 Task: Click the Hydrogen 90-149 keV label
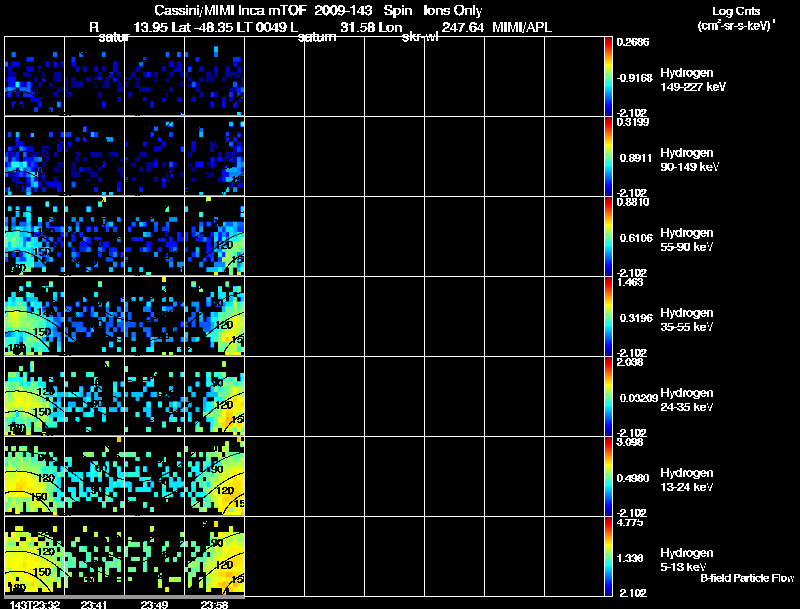pyautogui.click(x=689, y=160)
